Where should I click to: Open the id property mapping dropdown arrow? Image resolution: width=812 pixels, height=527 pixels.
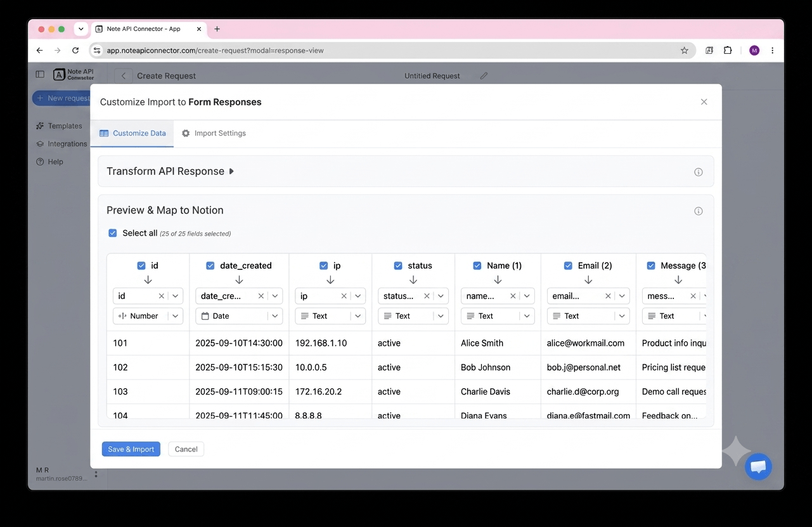(176, 296)
